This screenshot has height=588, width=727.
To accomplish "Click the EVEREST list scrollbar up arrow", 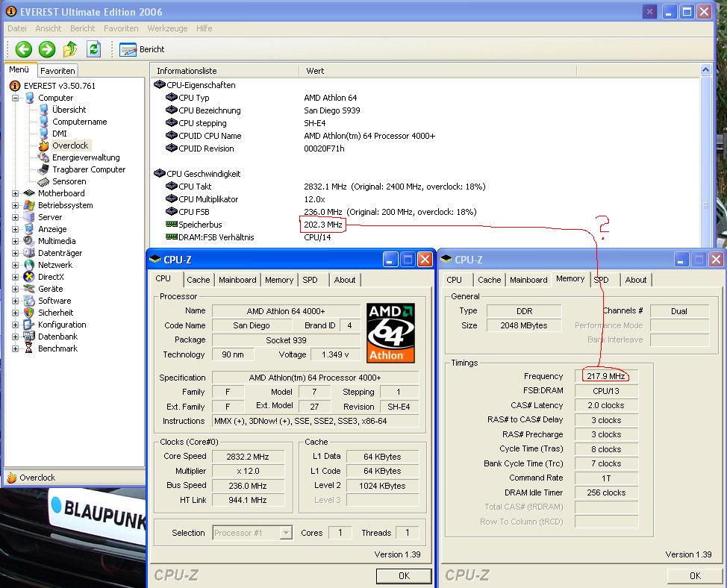I will 705,70.
